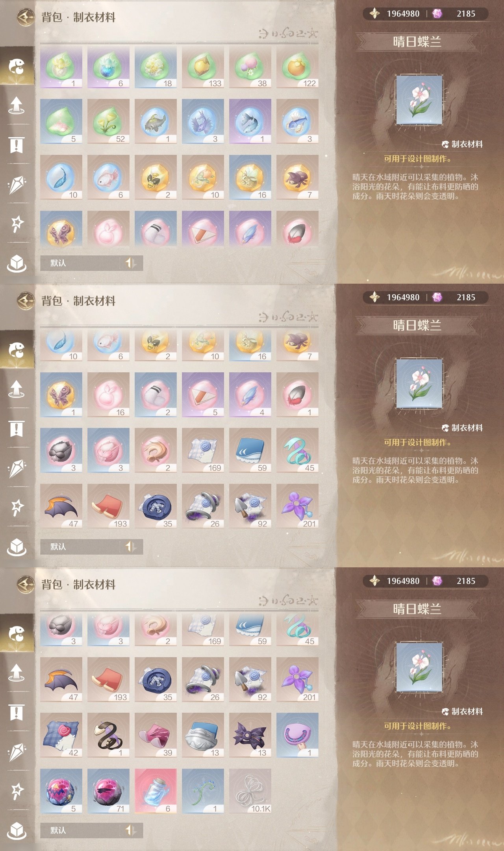
Task: Open the 默认 sort dropdown in second inventory view
Action: [80, 546]
